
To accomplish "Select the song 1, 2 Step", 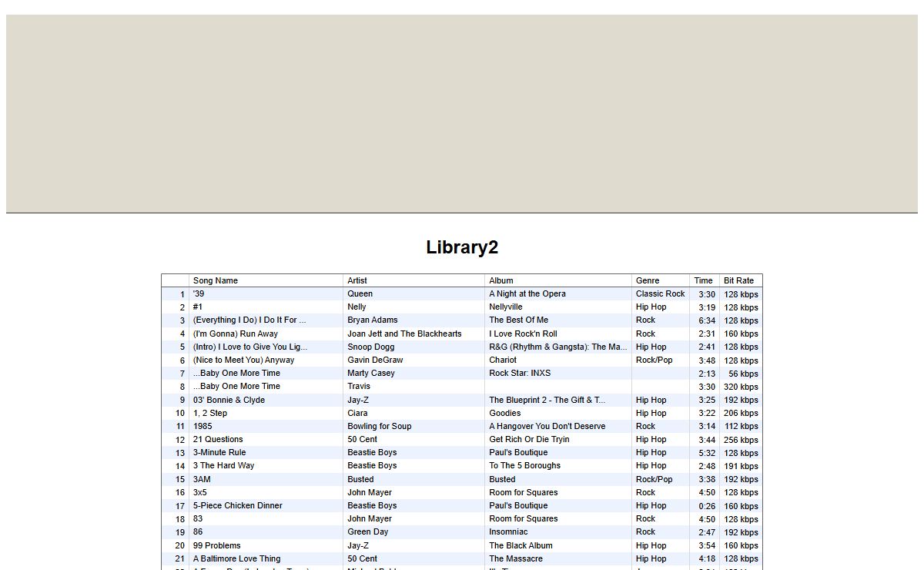I will tap(210, 413).
